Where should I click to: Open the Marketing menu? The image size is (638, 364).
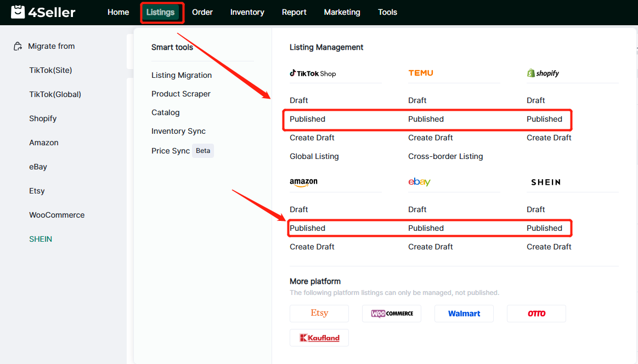342,12
